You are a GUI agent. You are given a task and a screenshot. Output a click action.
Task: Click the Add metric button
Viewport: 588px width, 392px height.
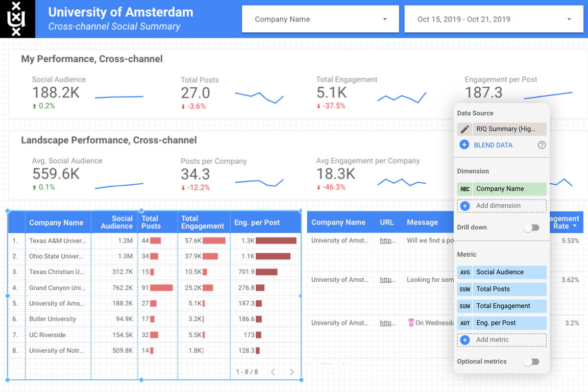click(x=502, y=340)
